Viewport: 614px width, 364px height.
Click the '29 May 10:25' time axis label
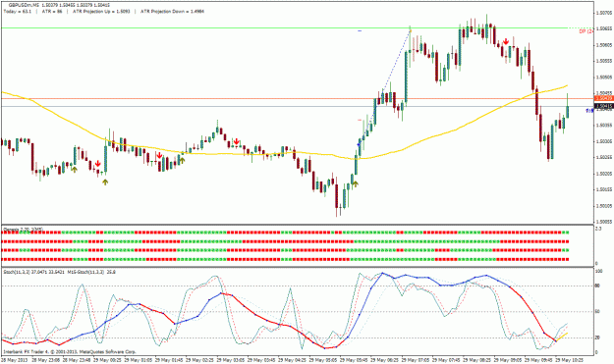570,359
